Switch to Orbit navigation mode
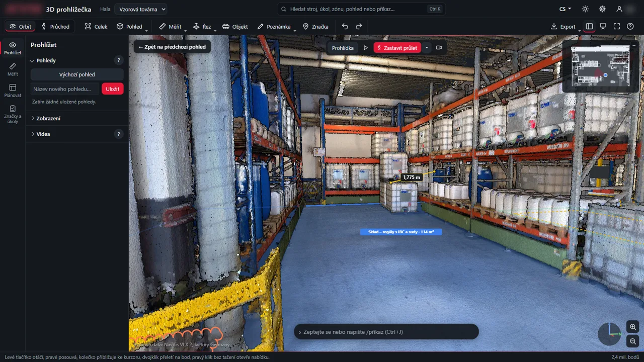Viewport: 644px width, 362px height. pyautogui.click(x=21, y=27)
